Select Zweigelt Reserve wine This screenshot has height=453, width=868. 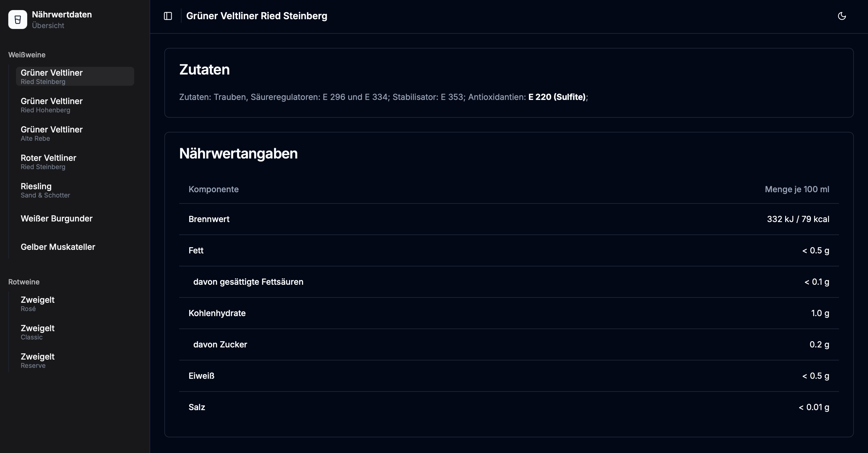[x=75, y=360]
